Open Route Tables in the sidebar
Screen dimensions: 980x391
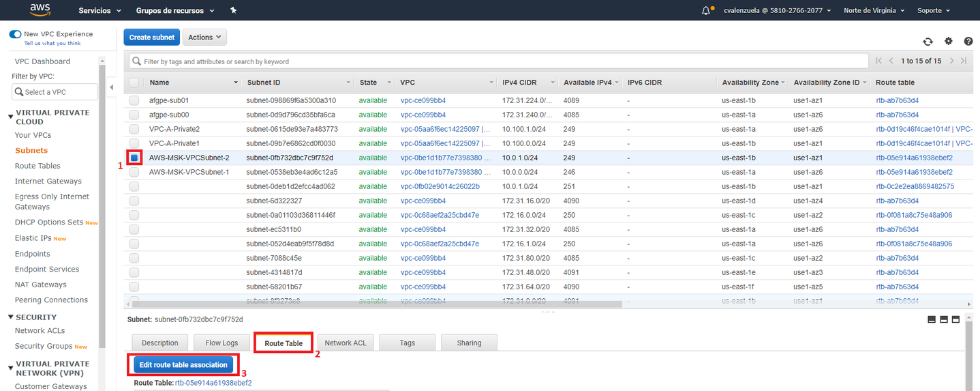[37, 166]
